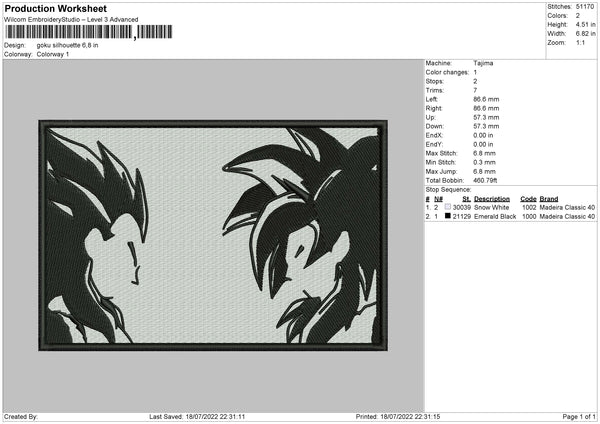The height and width of the screenshot is (424, 600).
Task: Select the Up value 57.3 mm
Action: point(486,117)
